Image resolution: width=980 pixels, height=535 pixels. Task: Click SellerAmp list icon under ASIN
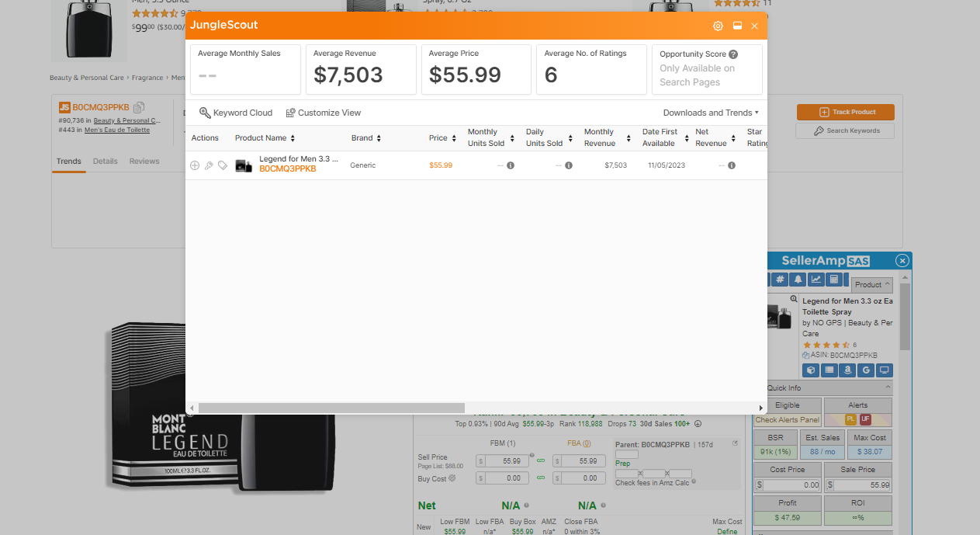[829, 370]
